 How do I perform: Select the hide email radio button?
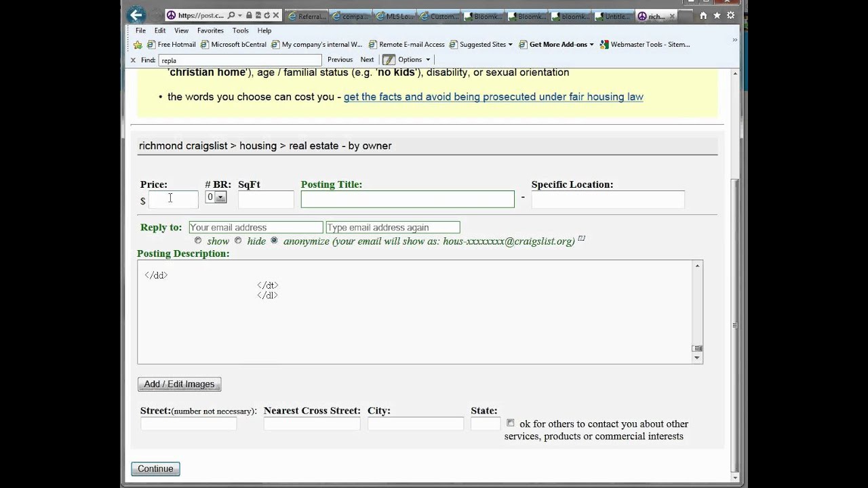238,240
